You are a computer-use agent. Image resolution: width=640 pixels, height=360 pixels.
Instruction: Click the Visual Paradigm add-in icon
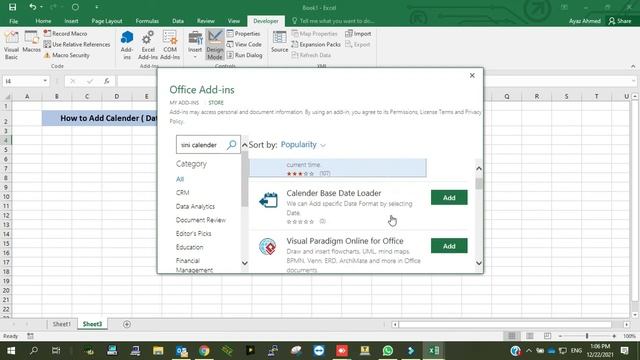click(x=268, y=247)
